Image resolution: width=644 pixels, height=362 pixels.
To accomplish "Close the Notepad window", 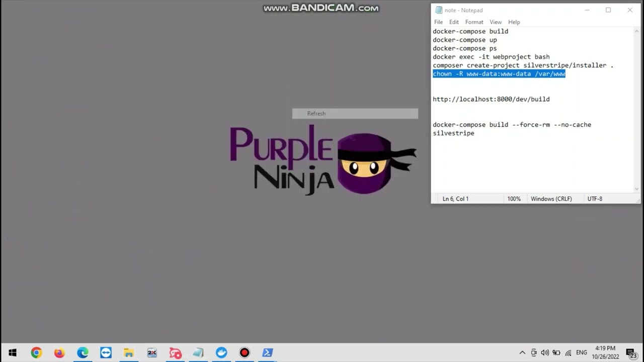I will [630, 10].
